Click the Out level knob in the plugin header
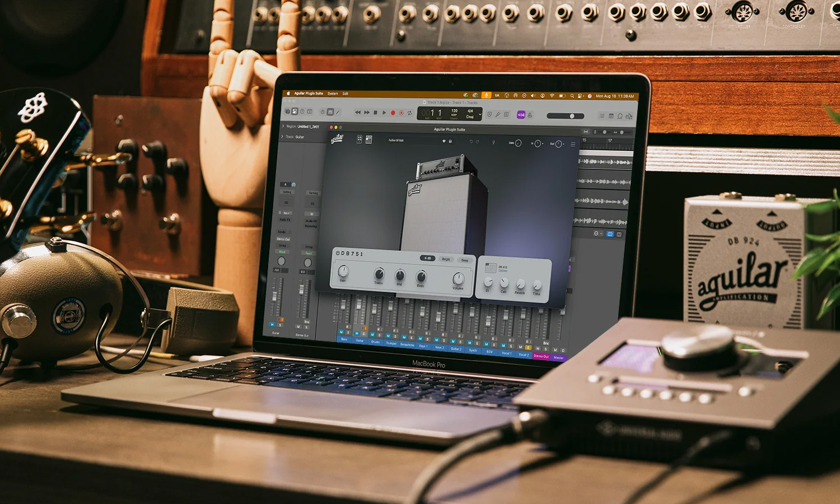The image size is (840, 504). pyautogui.click(x=558, y=144)
